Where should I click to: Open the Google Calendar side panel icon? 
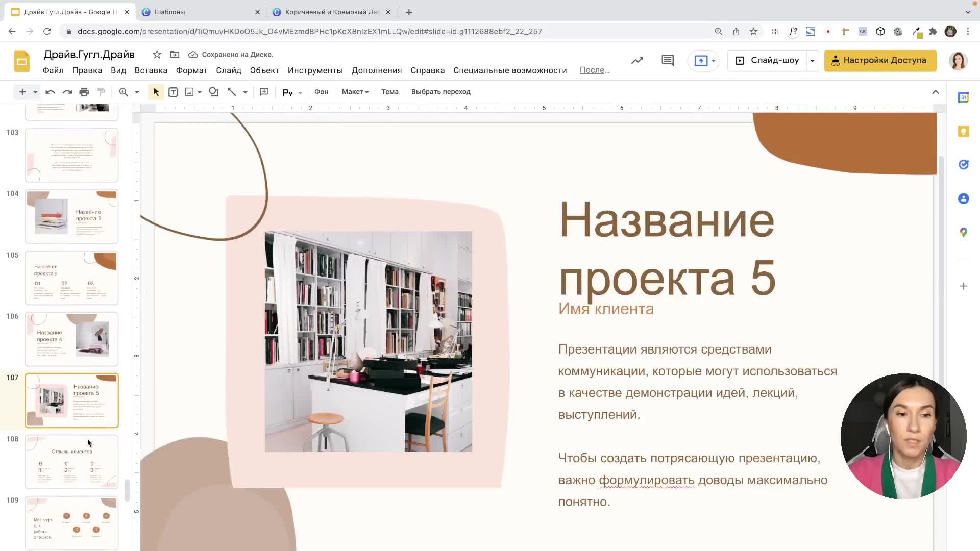click(963, 97)
